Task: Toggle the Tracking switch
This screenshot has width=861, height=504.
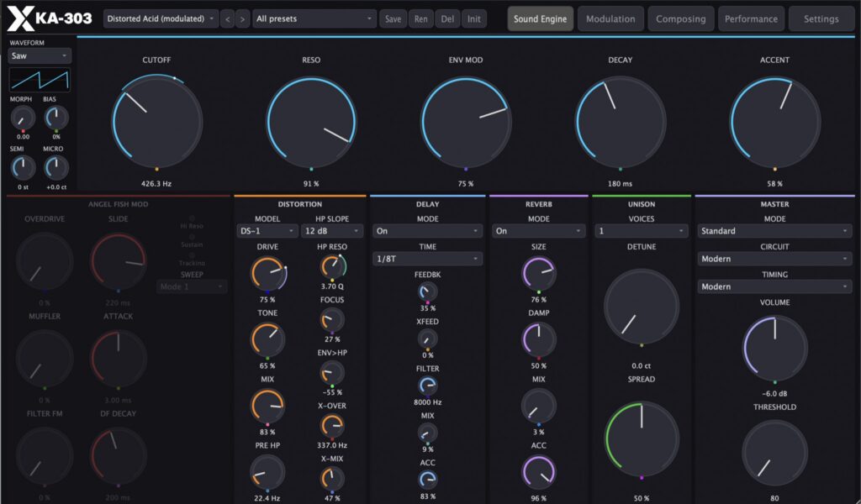Action: tap(192, 256)
